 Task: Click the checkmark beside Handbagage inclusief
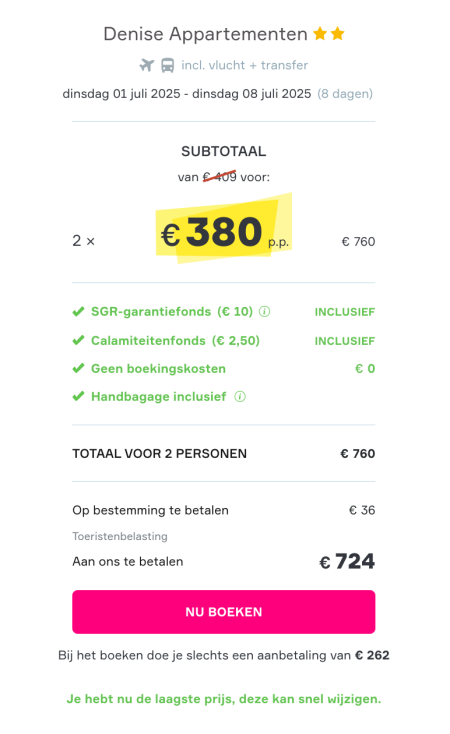coord(78,396)
